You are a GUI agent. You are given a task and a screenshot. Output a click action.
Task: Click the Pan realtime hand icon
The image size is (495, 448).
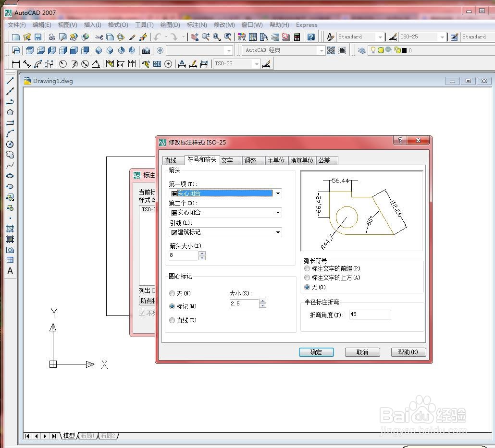tap(195, 37)
